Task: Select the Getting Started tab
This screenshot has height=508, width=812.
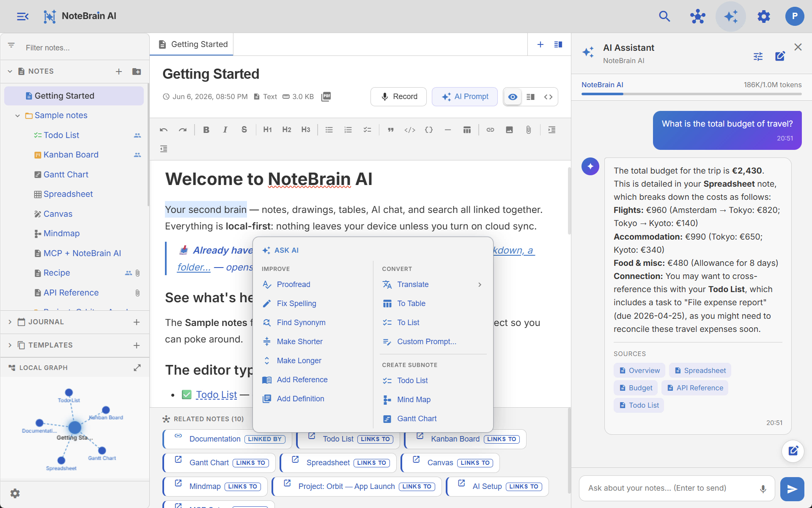Action: tap(192, 44)
